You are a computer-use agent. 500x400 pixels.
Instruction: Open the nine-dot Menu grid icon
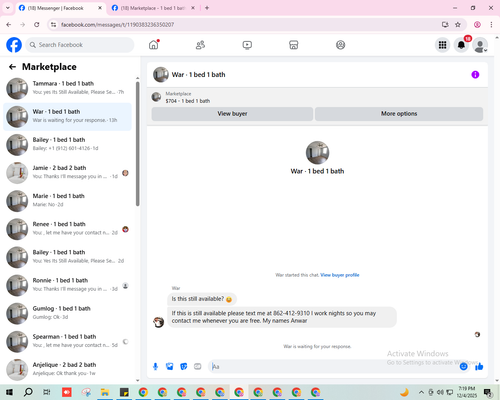click(442, 45)
